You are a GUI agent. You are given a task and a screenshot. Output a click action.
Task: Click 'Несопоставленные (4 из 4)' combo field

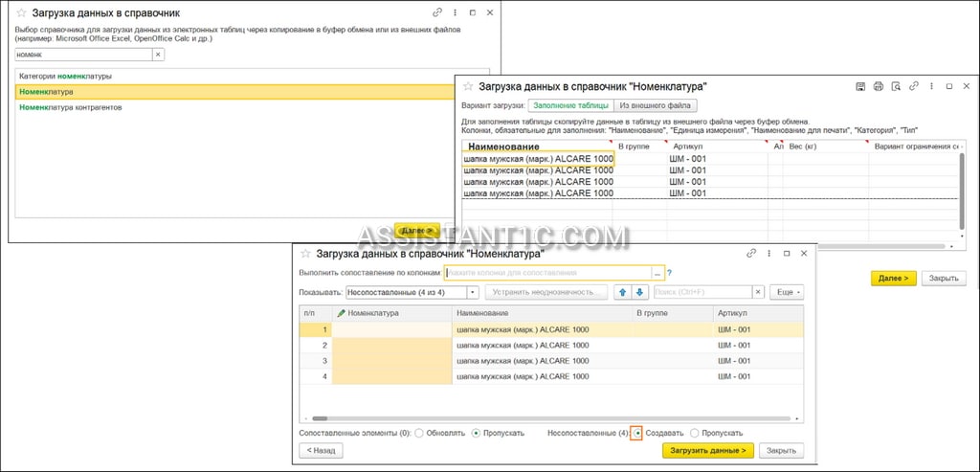(x=406, y=293)
